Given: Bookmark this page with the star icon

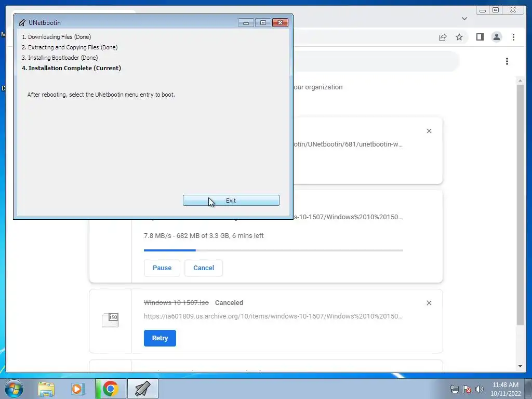Looking at the screenshot, I should [459, 37].
